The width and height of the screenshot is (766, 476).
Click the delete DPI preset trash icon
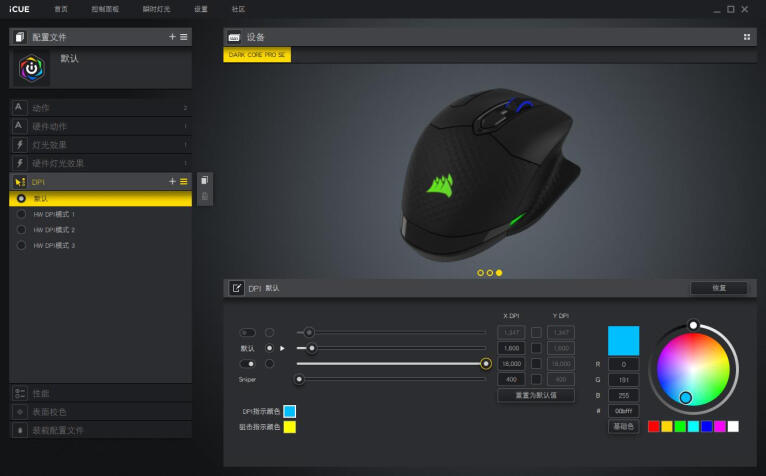pos(204,197)
